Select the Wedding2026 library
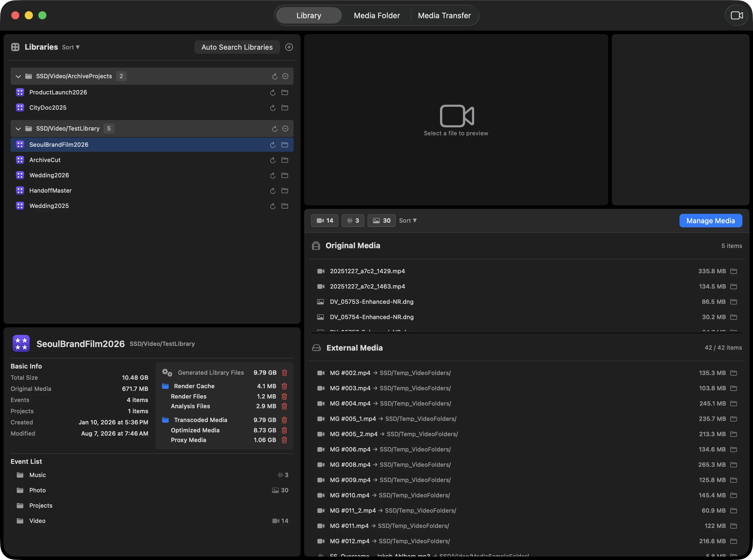 152,175
